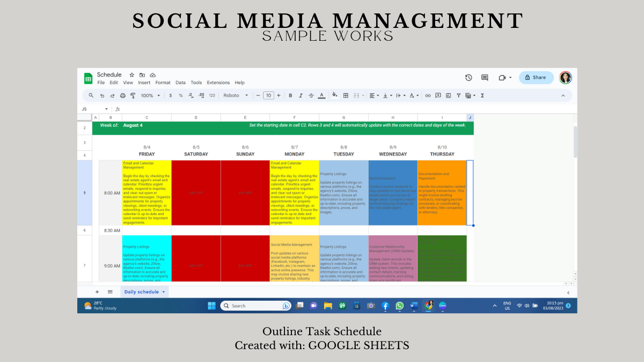Open WhatsApp from the taskbar
The width and height of the screenshot is (644, 362).
[399, 306]
